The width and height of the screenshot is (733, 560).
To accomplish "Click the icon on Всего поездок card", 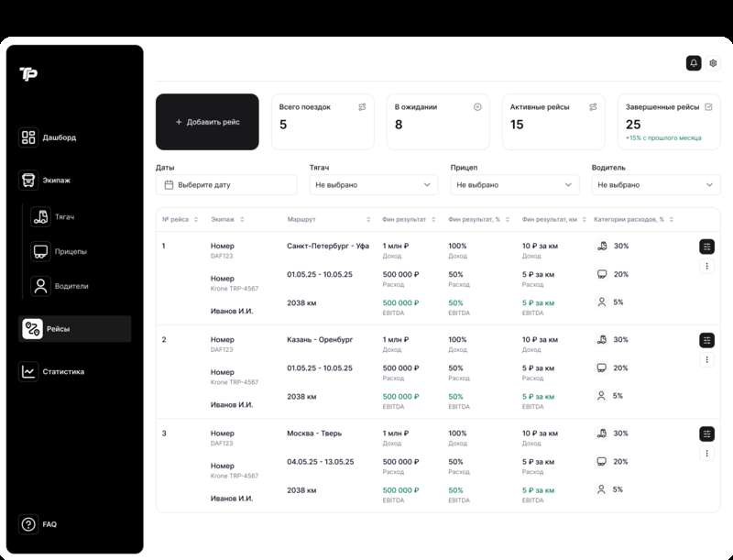I will [x=362, y=107].
